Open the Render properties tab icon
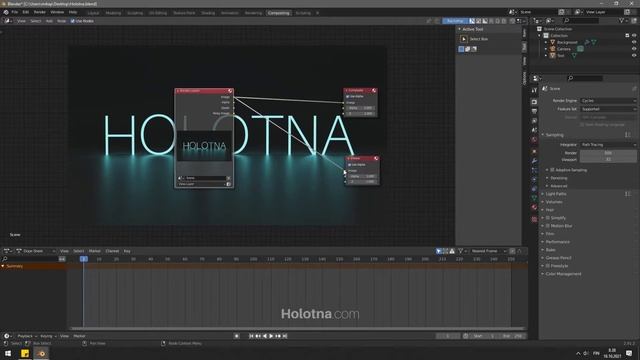 (534, 102)
